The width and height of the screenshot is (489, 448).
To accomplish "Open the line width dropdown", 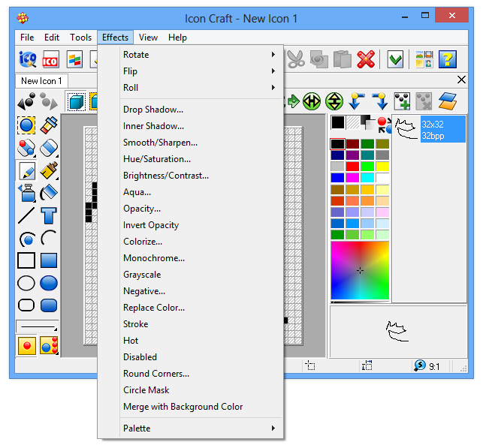I will pyautogui.click(x=37, y=326).
